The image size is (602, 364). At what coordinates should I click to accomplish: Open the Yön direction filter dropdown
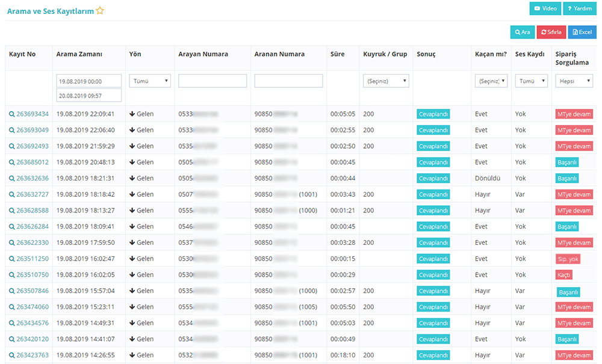point(150,81)
